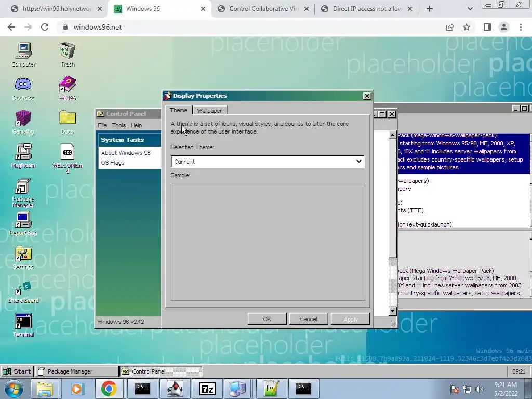Click the browser share page icon
This screenshot has width=532, height=399.
[x=450, y=27]
